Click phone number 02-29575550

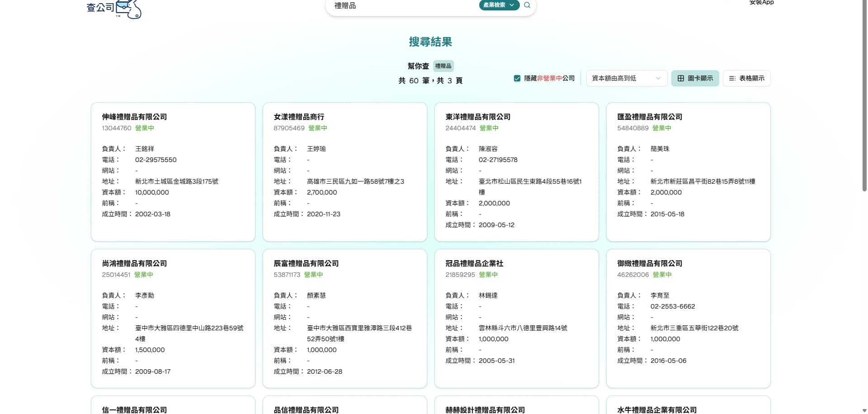click(156, 160)
